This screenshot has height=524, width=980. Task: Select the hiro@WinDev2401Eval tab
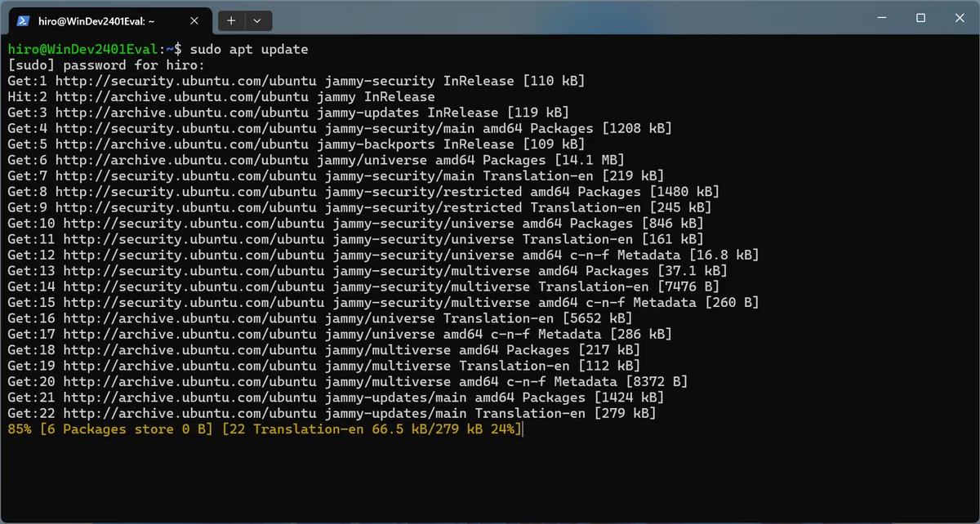[109, 20]
